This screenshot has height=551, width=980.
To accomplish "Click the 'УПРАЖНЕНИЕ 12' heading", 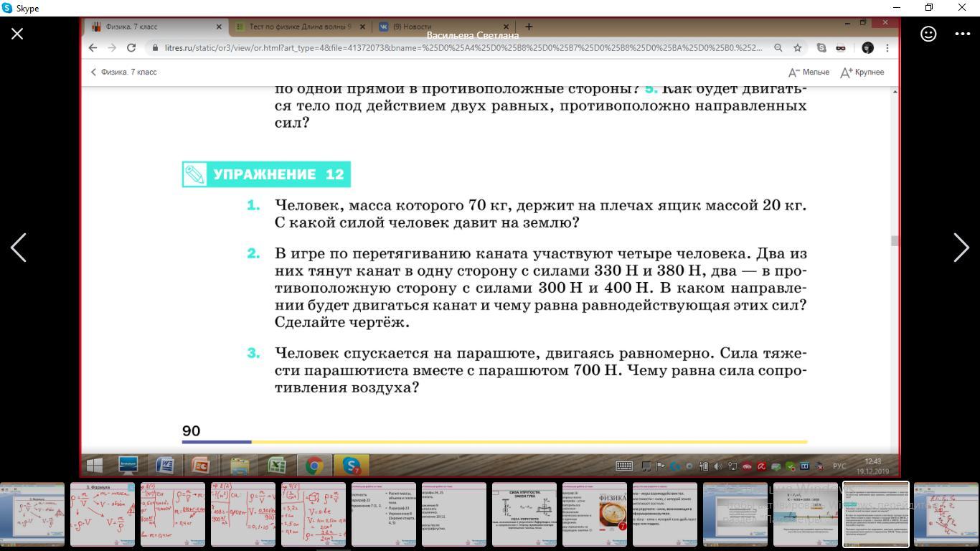I will (x=266, y=174).
